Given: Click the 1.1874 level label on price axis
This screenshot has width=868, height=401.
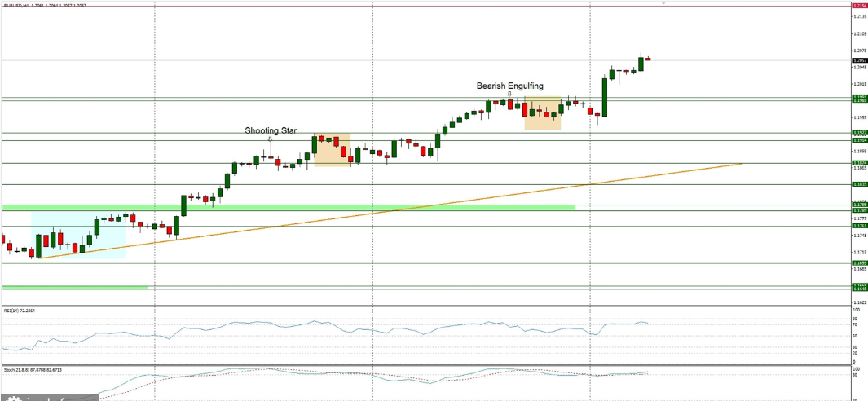Looking at the screenshot, I should point(859,163).
